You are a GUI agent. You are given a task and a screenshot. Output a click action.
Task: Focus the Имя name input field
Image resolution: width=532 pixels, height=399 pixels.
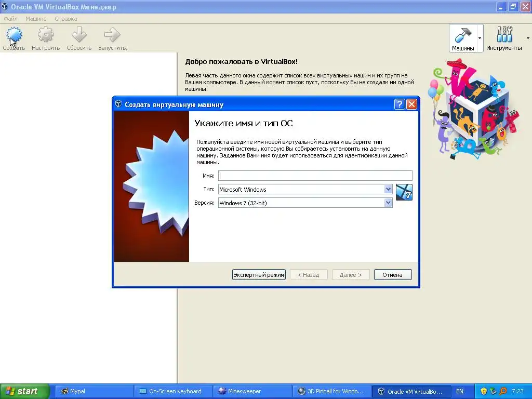pos(315,176)
